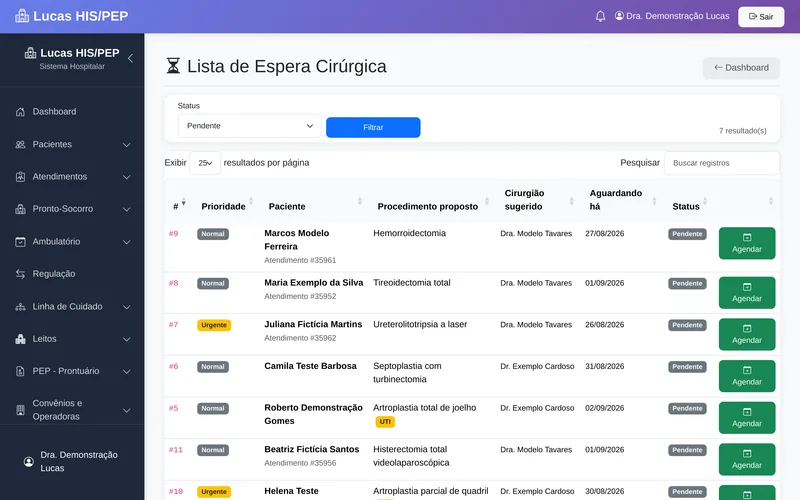Viewport: 800px width, 500px height.
Task: Click Agendar for Roberto Demonstração Gomes
Action: pos(747,418)
